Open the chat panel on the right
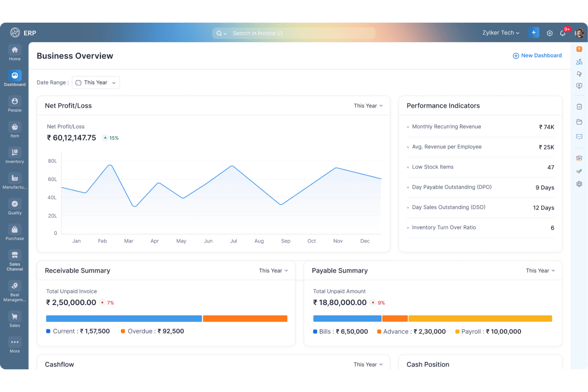The height and width of the screenshot is (392, 588). pos(579,137)
